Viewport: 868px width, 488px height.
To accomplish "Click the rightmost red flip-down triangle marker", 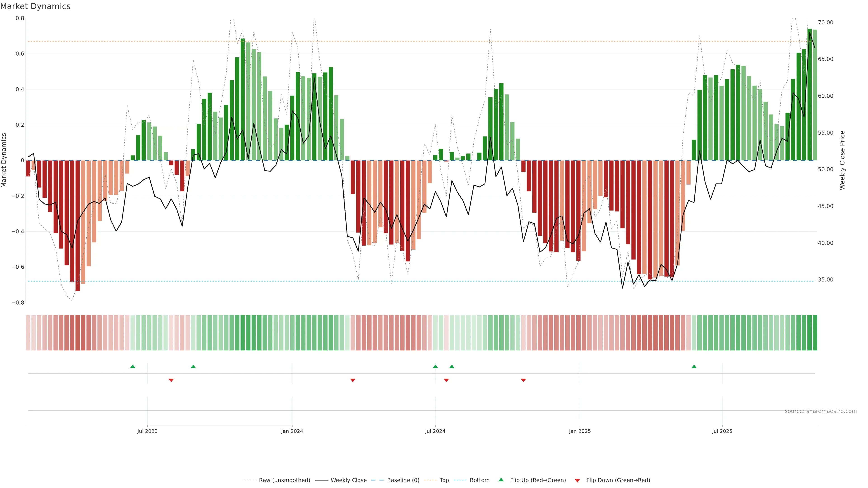I will 523,380.
